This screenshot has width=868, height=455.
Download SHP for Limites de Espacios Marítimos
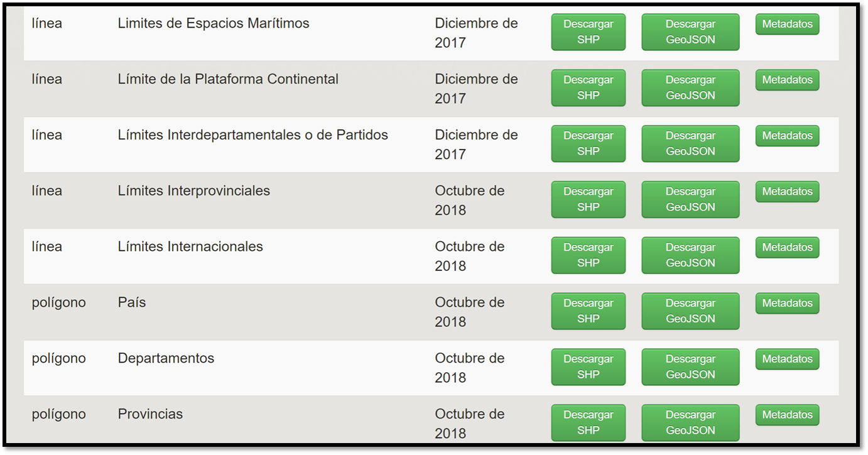588,32
